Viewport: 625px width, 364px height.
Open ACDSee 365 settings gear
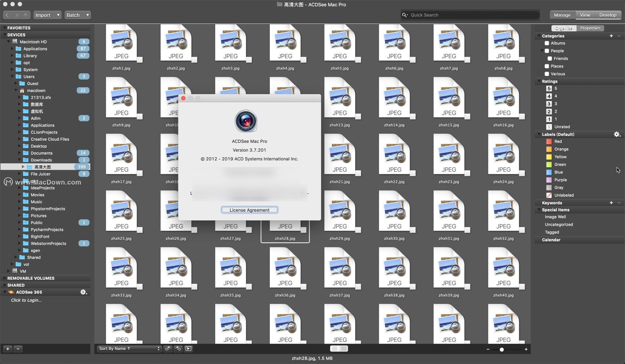click(84, 292)
